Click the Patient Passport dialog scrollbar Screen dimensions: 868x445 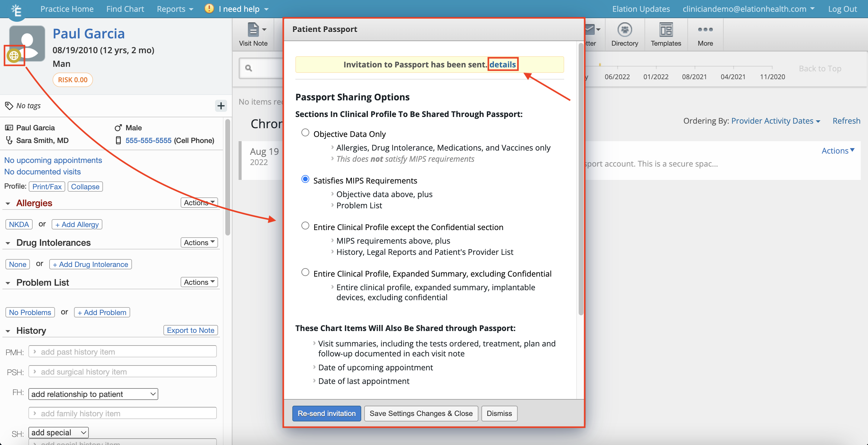click(x=580, y=179)
